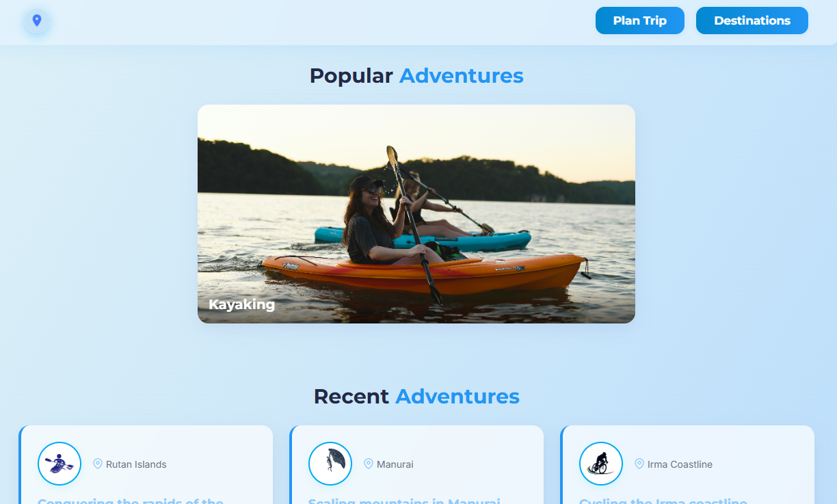This screenshot has width=837, height=504.
Task: Select the Rutan Islands location text
Action: click(x=136, y=464)
